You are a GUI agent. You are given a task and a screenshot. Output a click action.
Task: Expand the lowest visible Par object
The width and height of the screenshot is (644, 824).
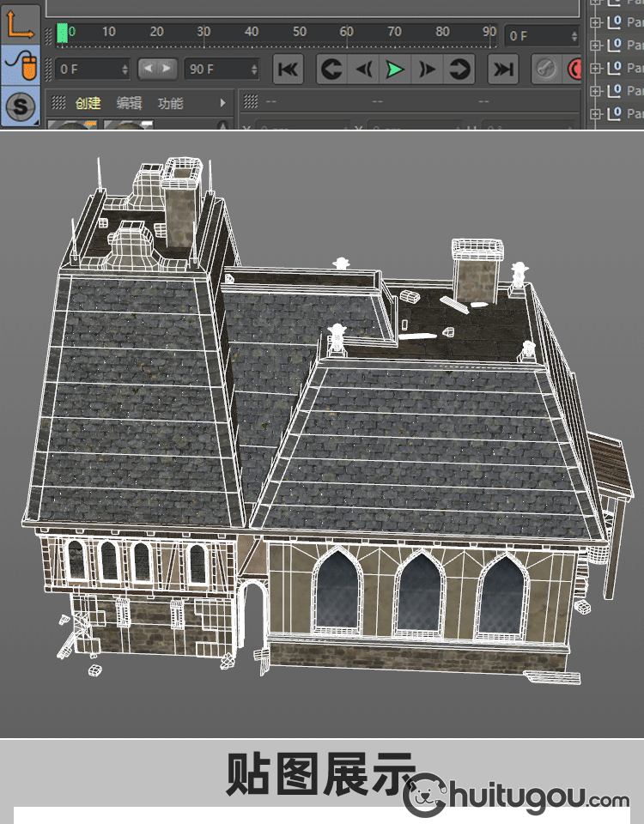point(596,113)
